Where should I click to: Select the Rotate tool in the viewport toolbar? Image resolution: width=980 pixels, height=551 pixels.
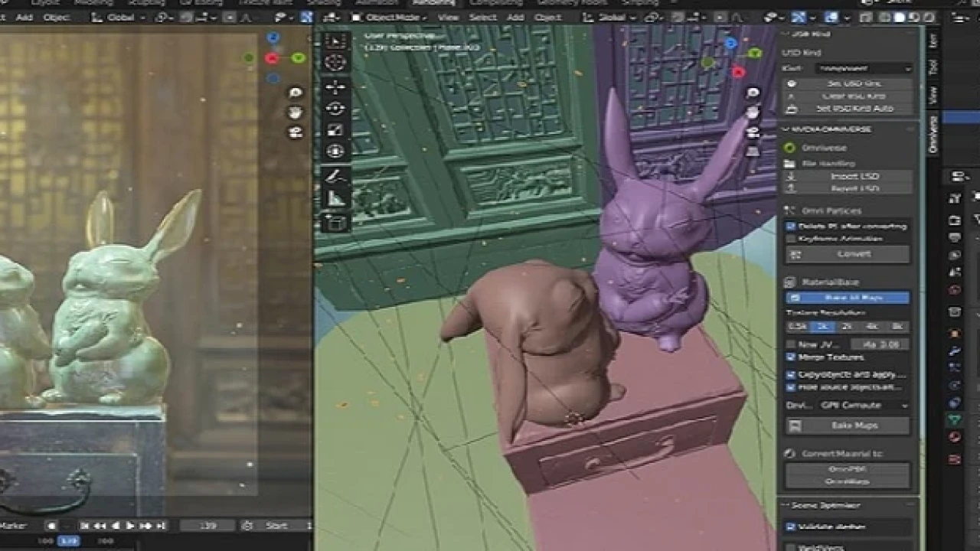[335, 109]
